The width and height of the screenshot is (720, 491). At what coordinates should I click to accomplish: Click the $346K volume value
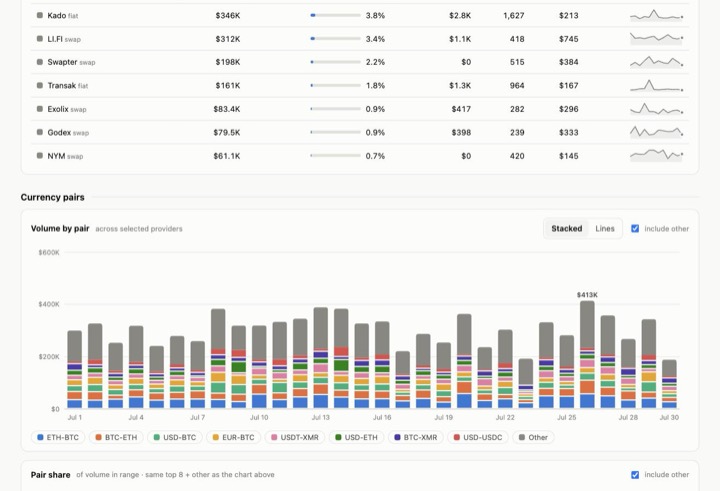click(x=228, y=15)
